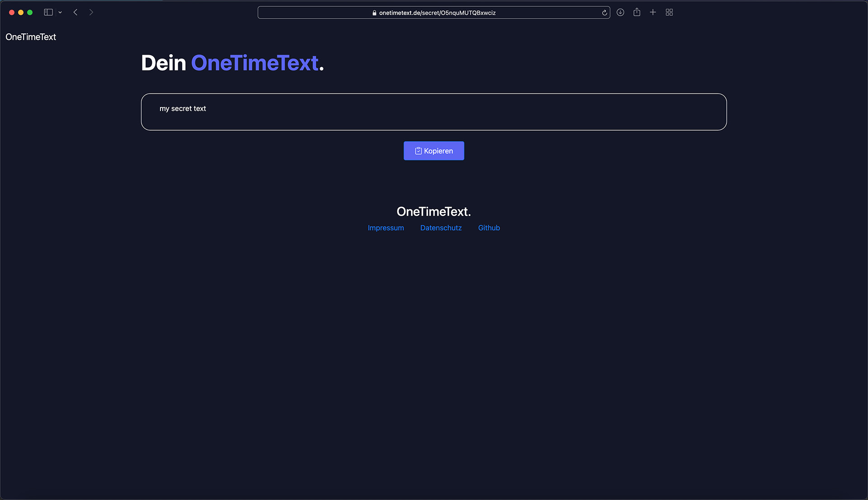Open a new tab with plus icon
The image size is (868, 500).
pos(653,12)
